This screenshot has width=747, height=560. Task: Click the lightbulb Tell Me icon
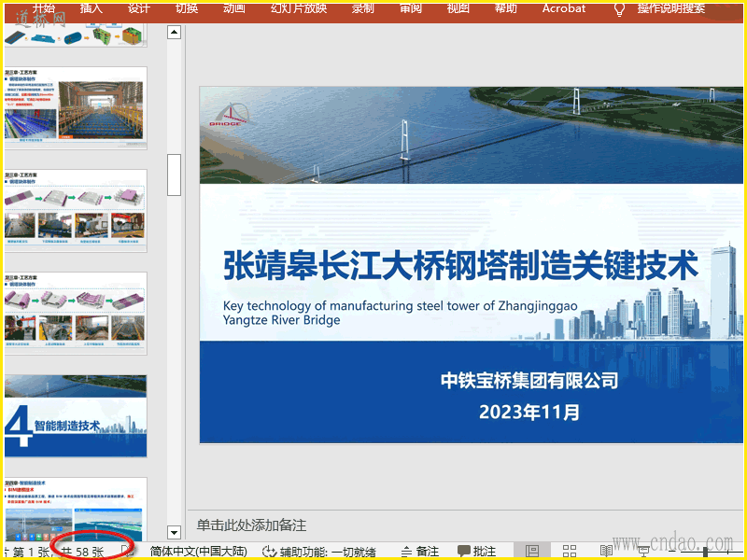(619, 9)
